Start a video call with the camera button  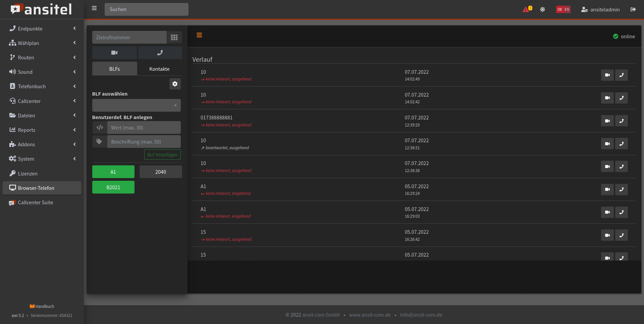click(x=114, y=53)
